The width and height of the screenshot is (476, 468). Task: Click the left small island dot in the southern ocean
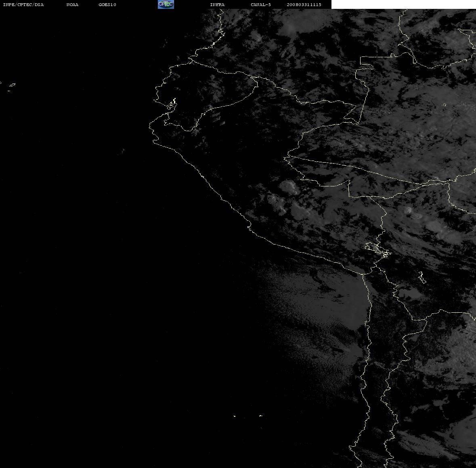(235, 416)
